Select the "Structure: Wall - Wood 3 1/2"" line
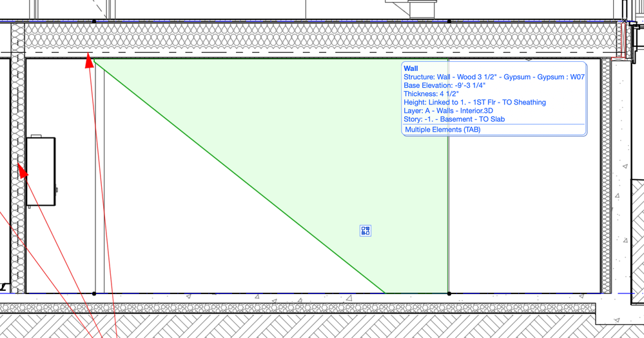 (494, 77)
